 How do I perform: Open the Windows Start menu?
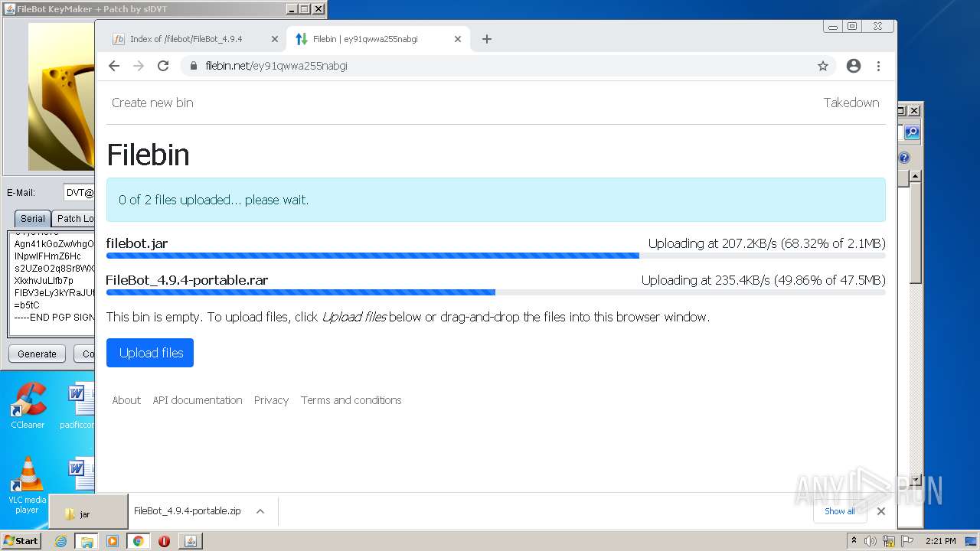click(21, 541)
